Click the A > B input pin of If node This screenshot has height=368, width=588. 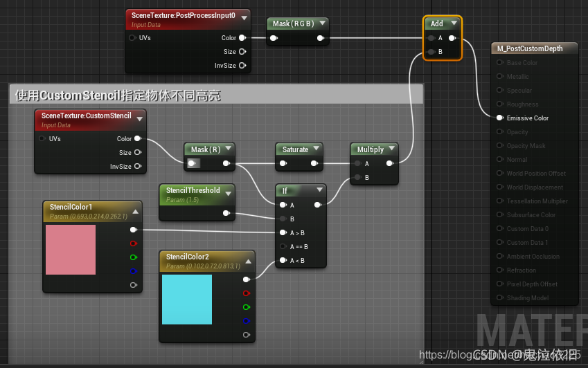click(x=283, y=232)
